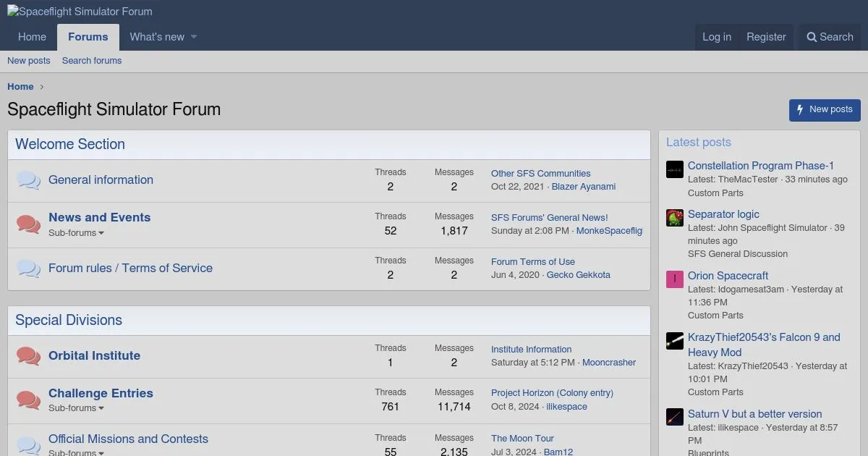Image resolution: width=868 pixels, height=456 pixels.
Task: Open Constellation Program Phase-1 latest post
Action: (x=761, y=166)
